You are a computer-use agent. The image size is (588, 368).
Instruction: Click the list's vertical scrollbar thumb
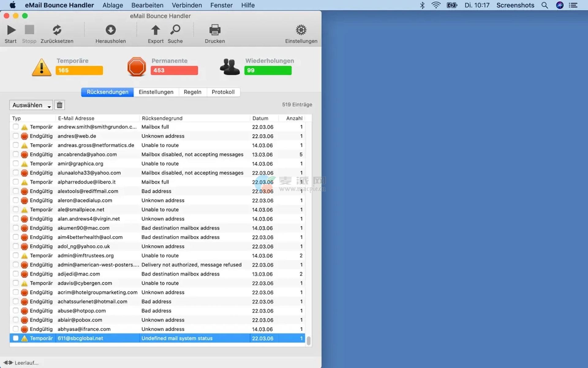coord(309,340)
